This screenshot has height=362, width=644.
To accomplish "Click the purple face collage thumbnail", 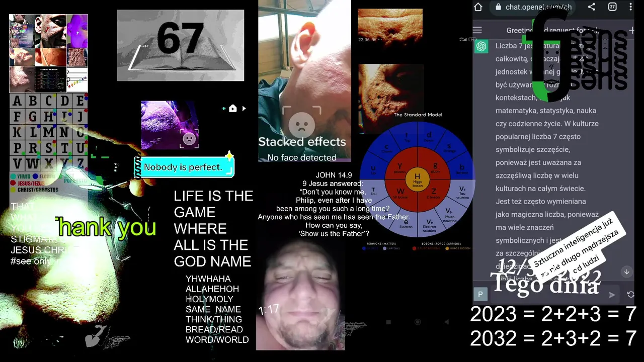I will point(77,31).
